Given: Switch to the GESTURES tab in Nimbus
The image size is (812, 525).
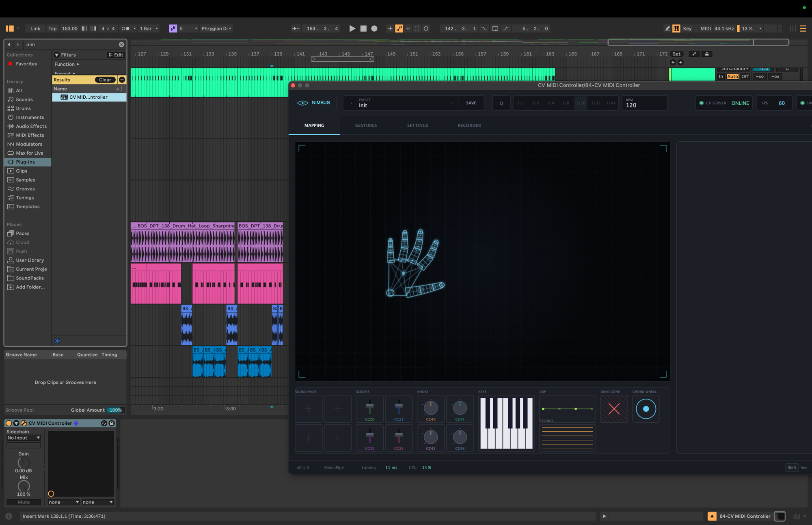Looking at the screenshot, I should tap(366, 125).
